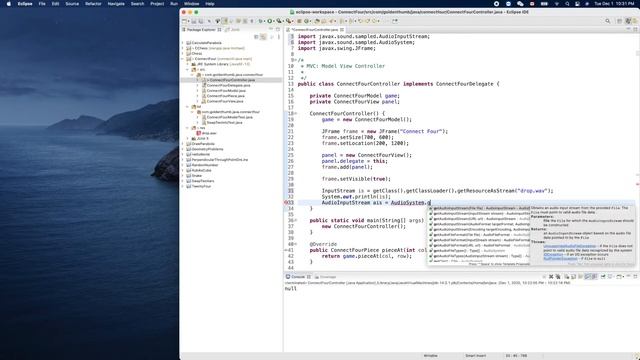Open the NullPointerException link in Javadoc popup
Viewport: 640px width, 360px height.
(x=560, y=258)
